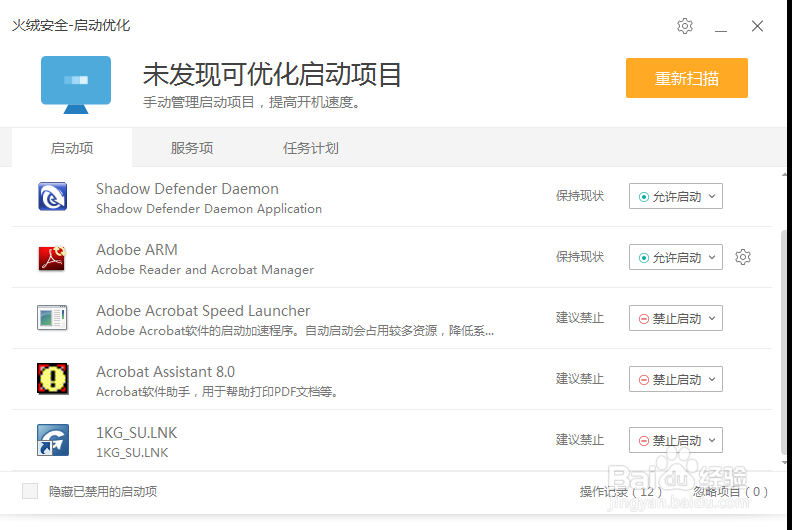Screen dimensions: 792x530
Task: Expand Adobe Acrobat Speed Launcher startup dropdown
Action: 675,319
